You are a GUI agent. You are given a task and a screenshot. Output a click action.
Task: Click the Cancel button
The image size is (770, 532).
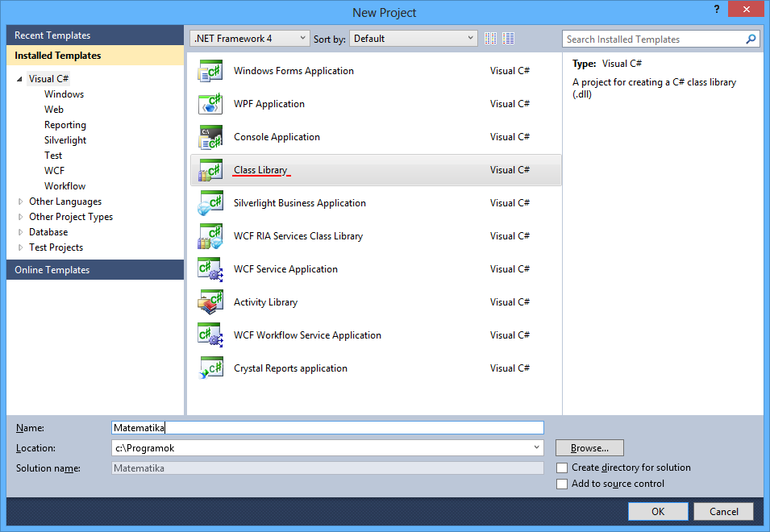click(x=723, y=511)
